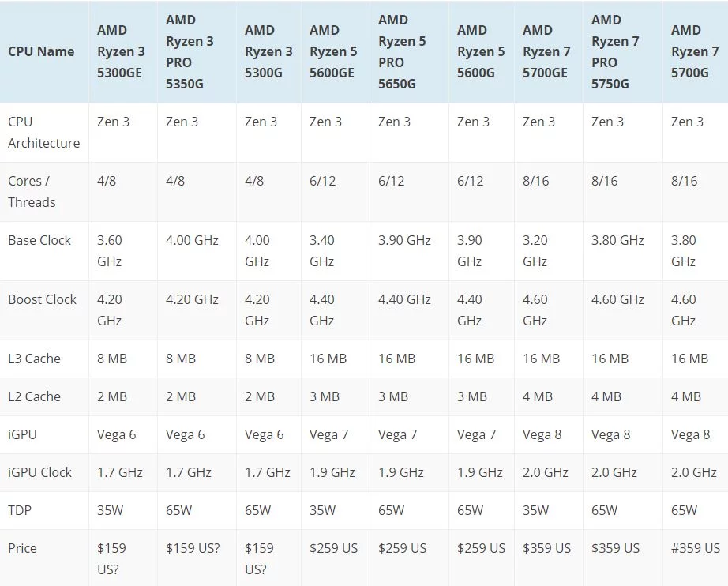This screenshot has height=586, width=728.
Task: Select the iGPU Clock row label
Action: click(x=40, y=472)
